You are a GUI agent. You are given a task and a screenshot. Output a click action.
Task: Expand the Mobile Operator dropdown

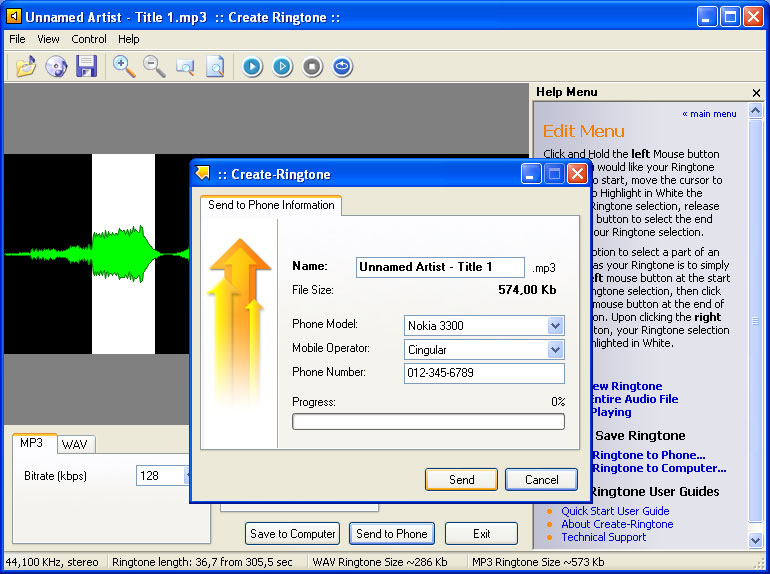click(555, 350)
